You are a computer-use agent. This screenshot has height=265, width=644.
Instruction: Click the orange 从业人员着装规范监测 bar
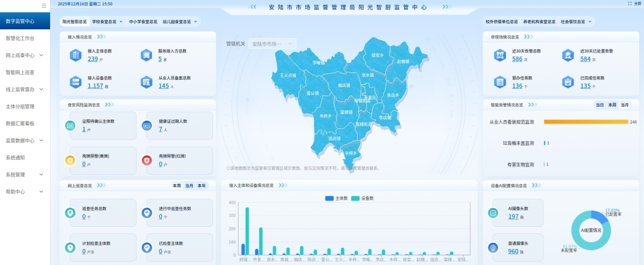[x=586, y=122]
